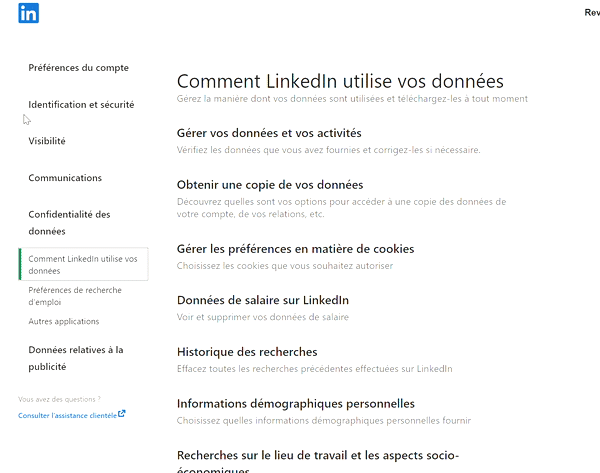Go to Identification et sécurité section
The height and width of the screenshot is (473, 600).
click(81, 104)
